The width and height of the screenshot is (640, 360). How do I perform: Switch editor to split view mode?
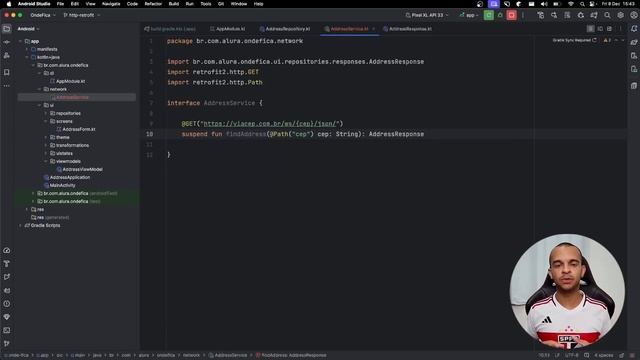tap(600, 29)
